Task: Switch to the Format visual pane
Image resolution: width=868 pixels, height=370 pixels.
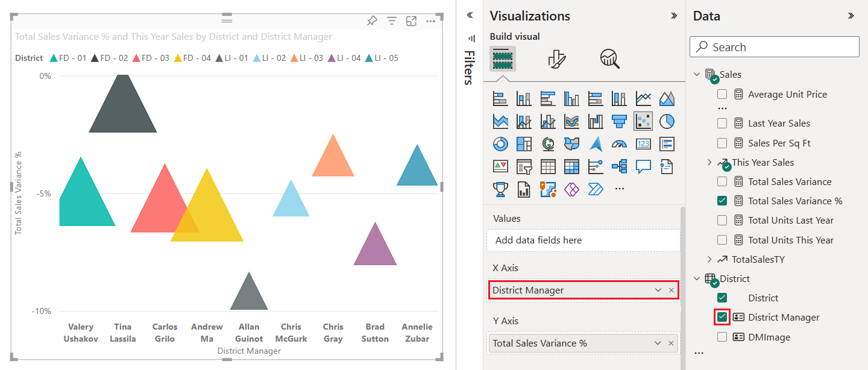Action: [x=556, y=58]
